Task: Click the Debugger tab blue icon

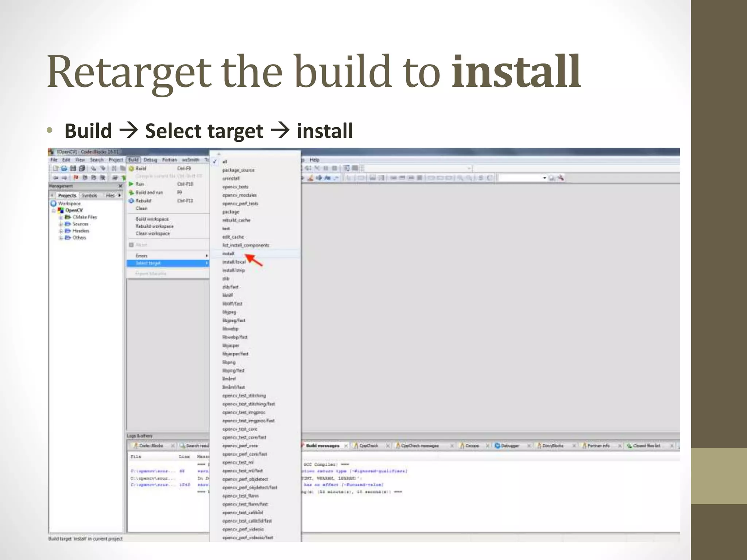Action: 497,446
